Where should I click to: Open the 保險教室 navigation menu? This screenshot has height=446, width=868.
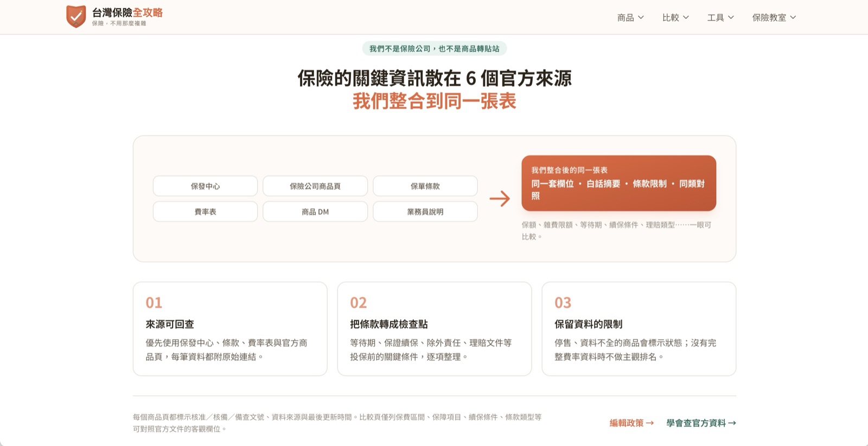tap(774, 17)
